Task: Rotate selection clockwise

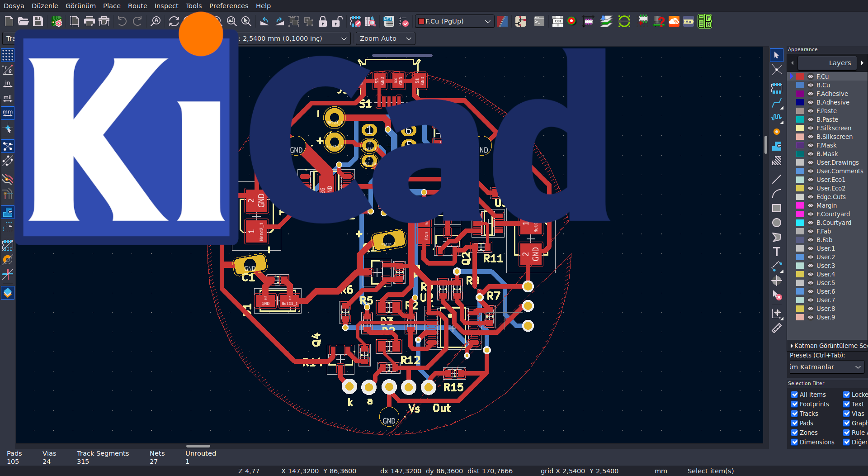Action: point(280,21)
